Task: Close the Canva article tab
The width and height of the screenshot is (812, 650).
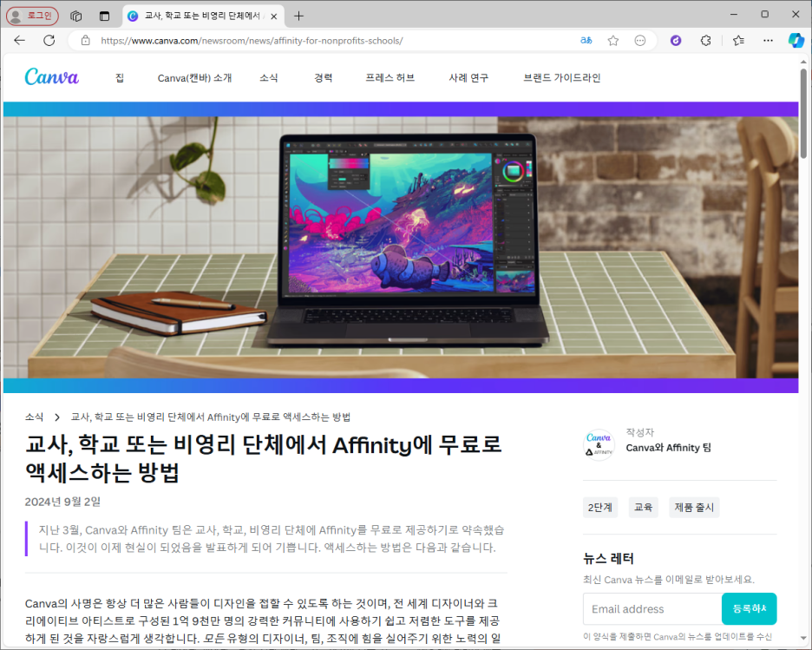Action: click(274, 16)
